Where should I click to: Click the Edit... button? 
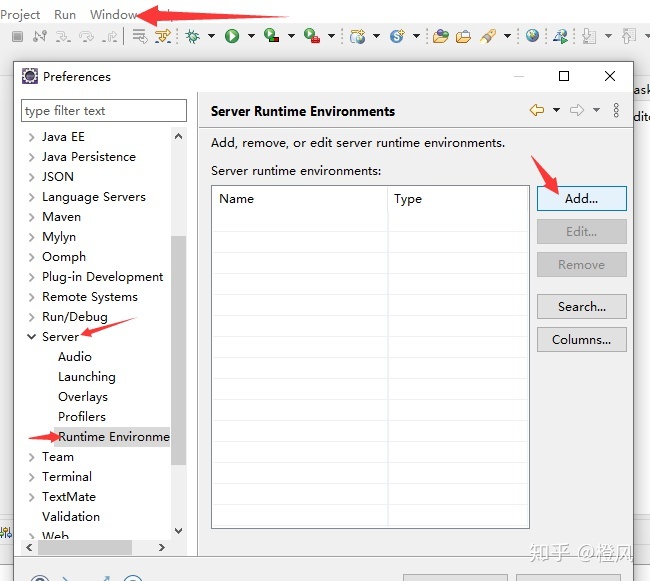(x=582, y=232)
